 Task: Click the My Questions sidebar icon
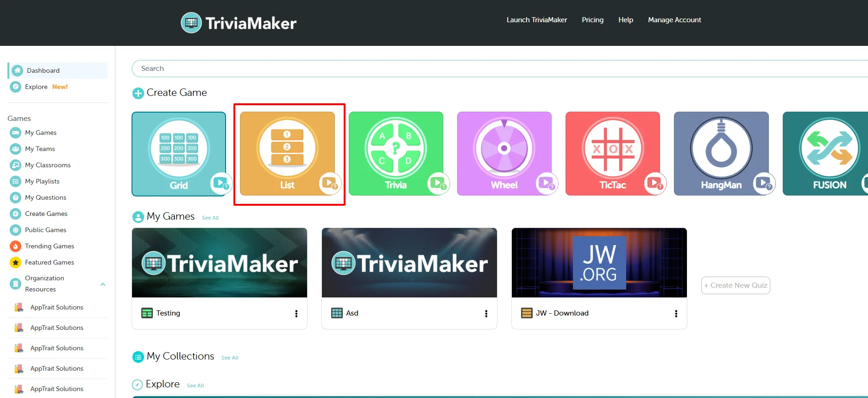pyautogui.click(x=16, y=197)
